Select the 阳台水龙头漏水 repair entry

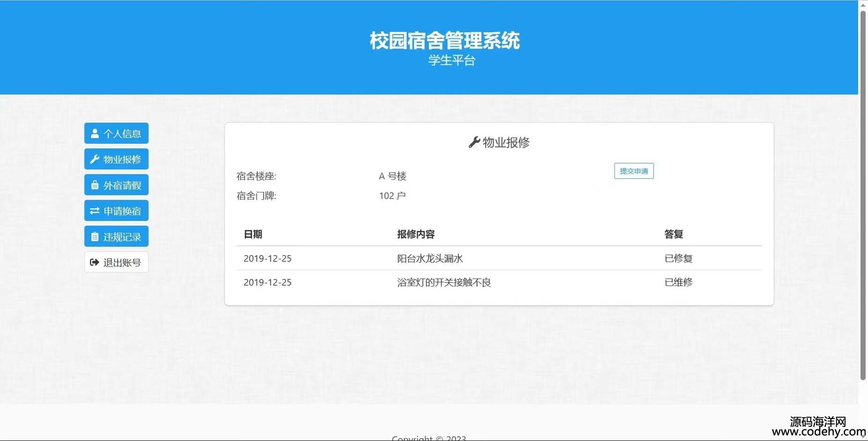(x=430, y=258)
